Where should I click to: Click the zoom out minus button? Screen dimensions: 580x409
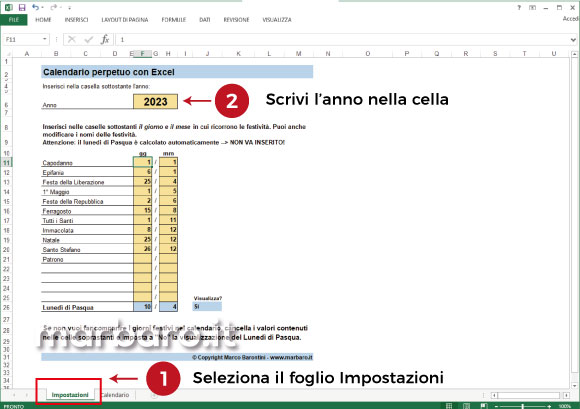[496, 406]
